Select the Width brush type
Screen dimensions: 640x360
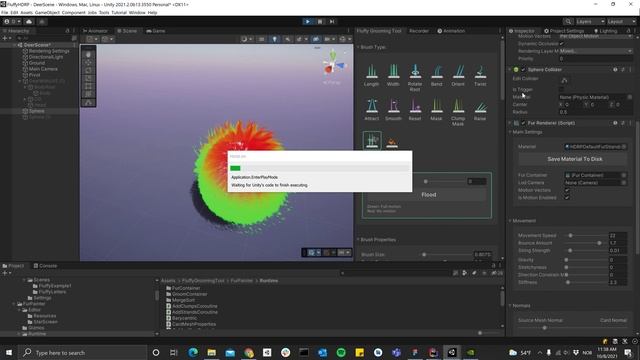393,76
